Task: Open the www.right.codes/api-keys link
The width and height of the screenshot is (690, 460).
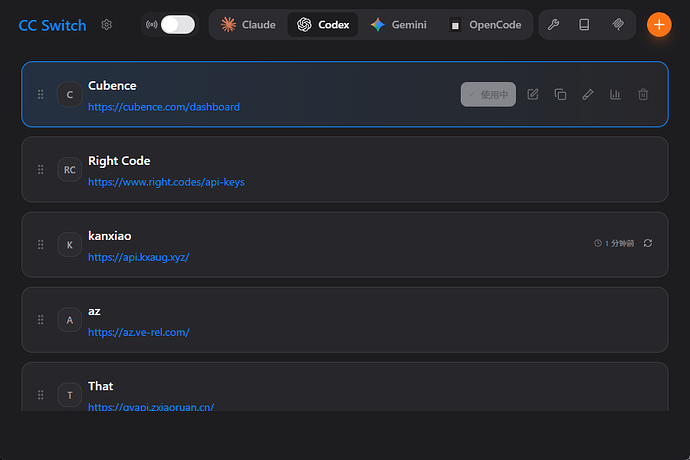Action: pyautogui.click(x=166, y=182)
